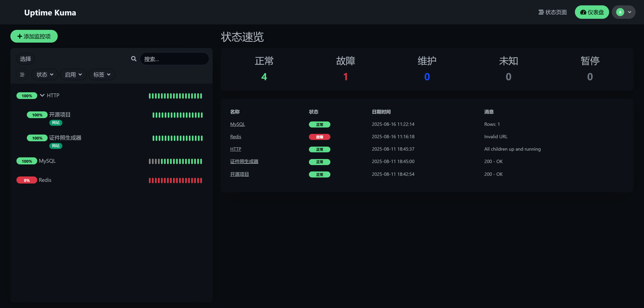The height and width of the screenshot is (308, 644).
Task: Click the 网站 tag under 开源项目
Action: (56, 122)
